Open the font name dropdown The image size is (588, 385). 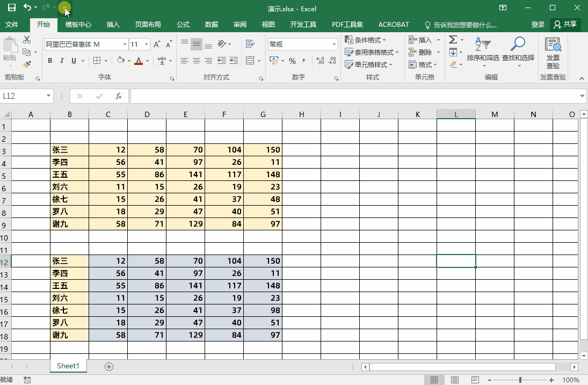point(125,44)
